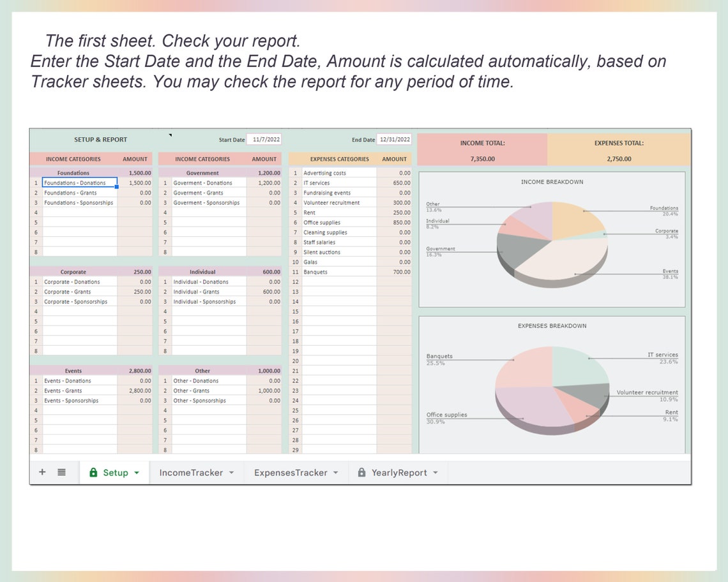Click the Foundations category header row
The image size is (728, 582).
91,173
